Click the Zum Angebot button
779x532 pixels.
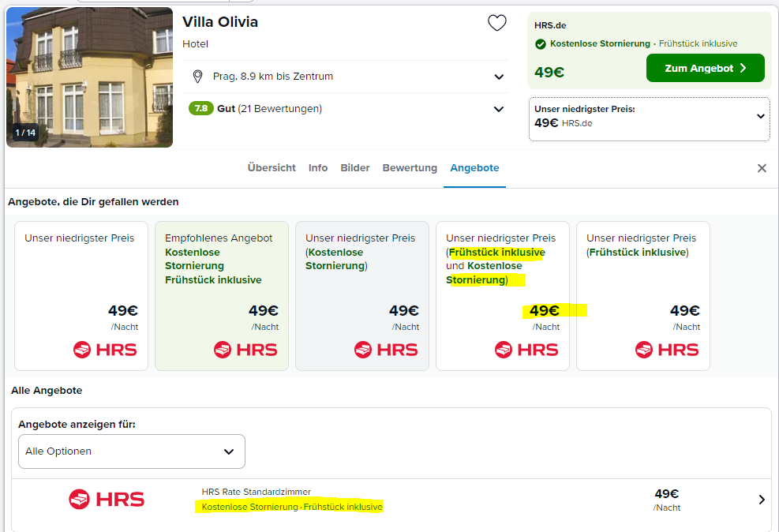tap(705, 68)
